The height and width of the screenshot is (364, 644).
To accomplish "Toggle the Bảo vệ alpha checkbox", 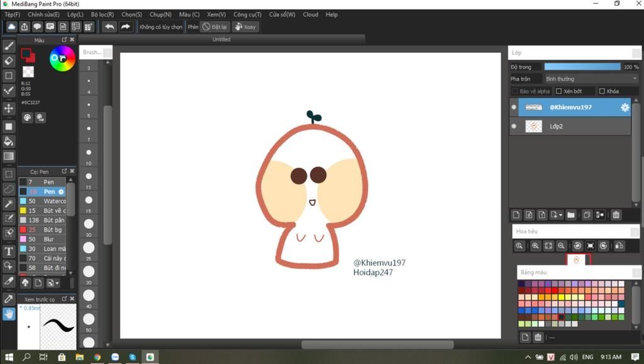I will (514, 91).
